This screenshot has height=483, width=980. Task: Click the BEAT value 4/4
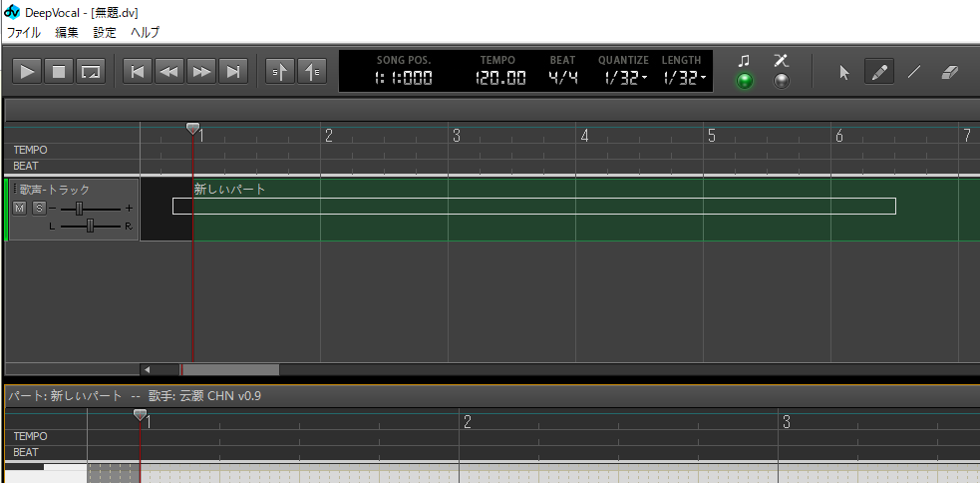pyautogui.click(x=562, y=78)
